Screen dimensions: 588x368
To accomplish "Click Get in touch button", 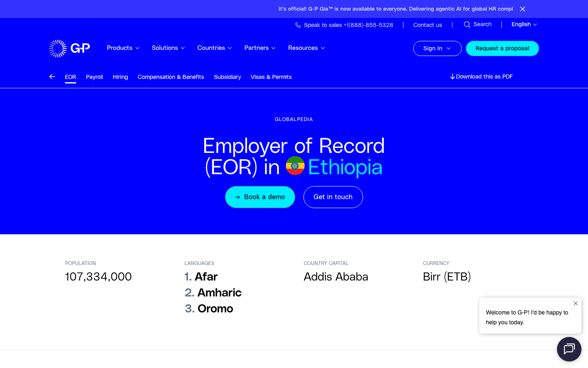I will [333, 197].
